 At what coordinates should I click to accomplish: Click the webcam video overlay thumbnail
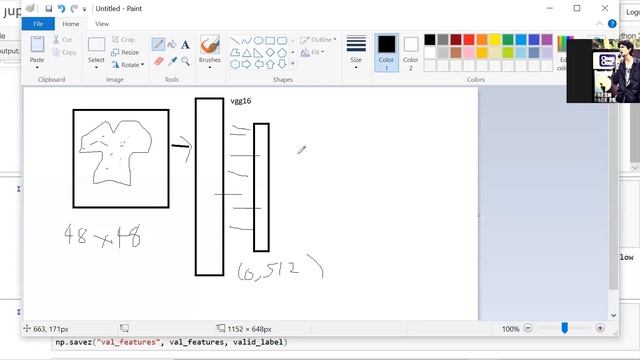pos(603,70)
